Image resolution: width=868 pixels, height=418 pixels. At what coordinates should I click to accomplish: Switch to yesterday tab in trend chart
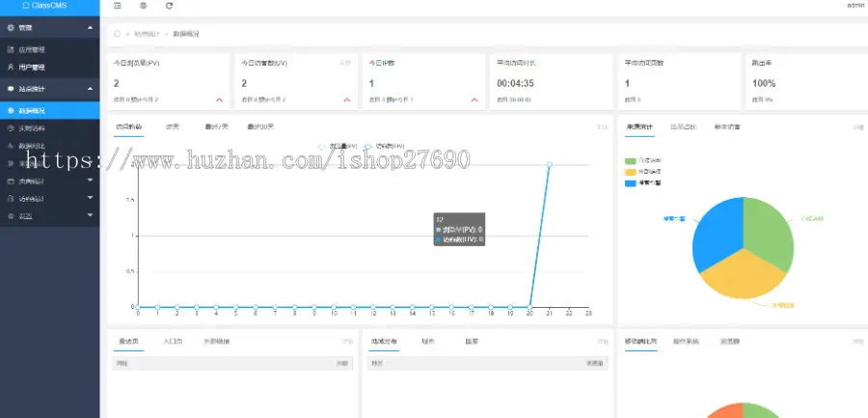[x=173, y=126]
